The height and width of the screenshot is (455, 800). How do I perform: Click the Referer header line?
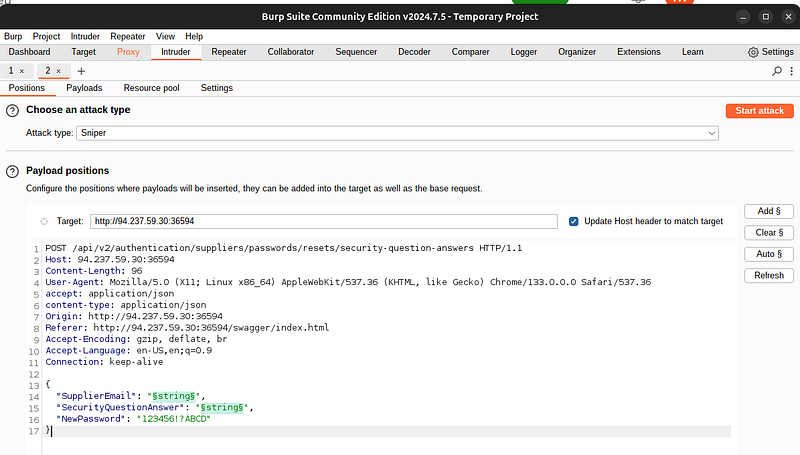pyautogui.click(x=187, y=327)
